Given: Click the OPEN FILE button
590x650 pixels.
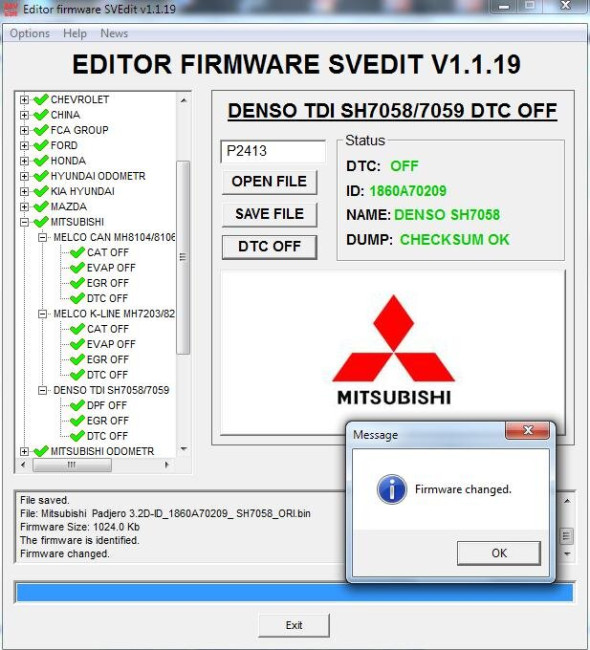Looking at the screenshot, I should (270, 182).
